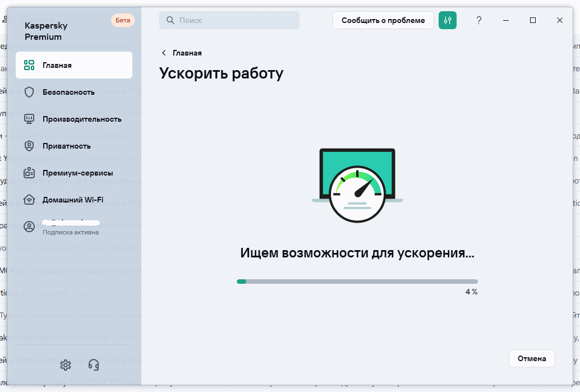580x392 pixels.
Task: Open support via headset icon
Action: (x=94, y=365)
